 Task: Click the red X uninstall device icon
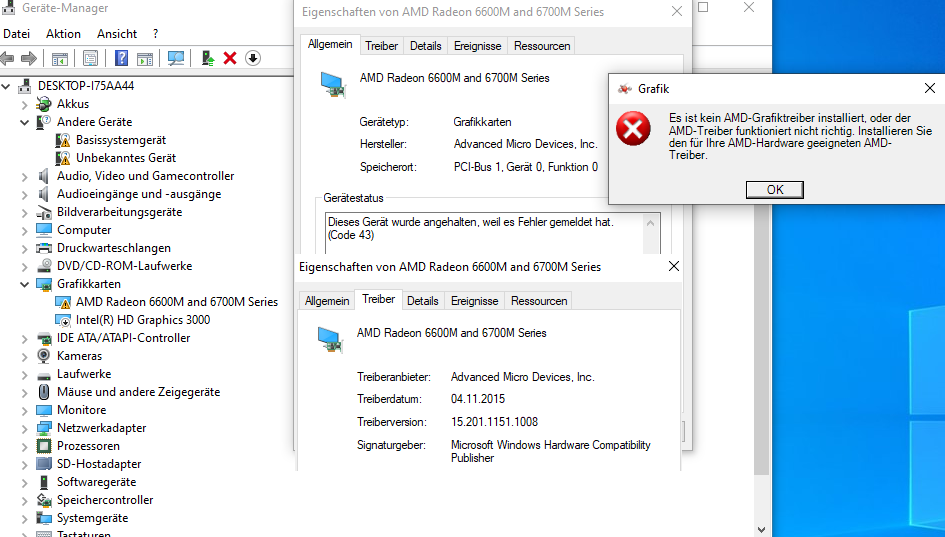230,58
